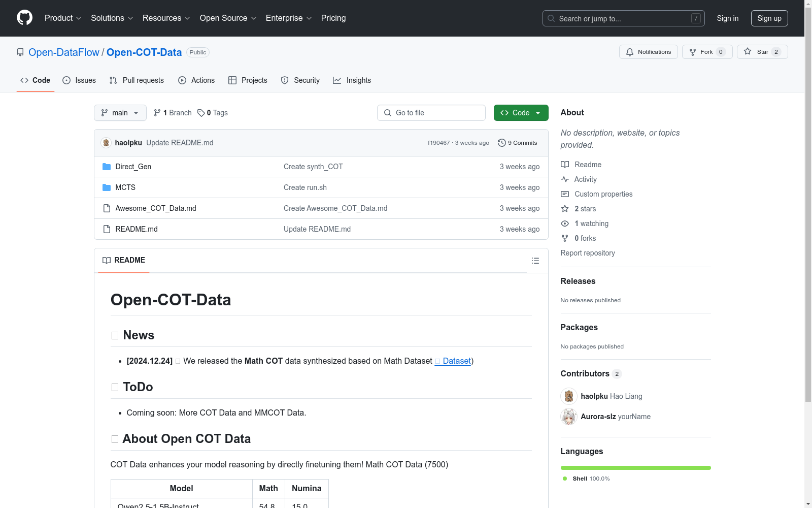The image size is (812, 508).
Task: Open contributor Aurora-slz profile name
Action: (598, 417)
